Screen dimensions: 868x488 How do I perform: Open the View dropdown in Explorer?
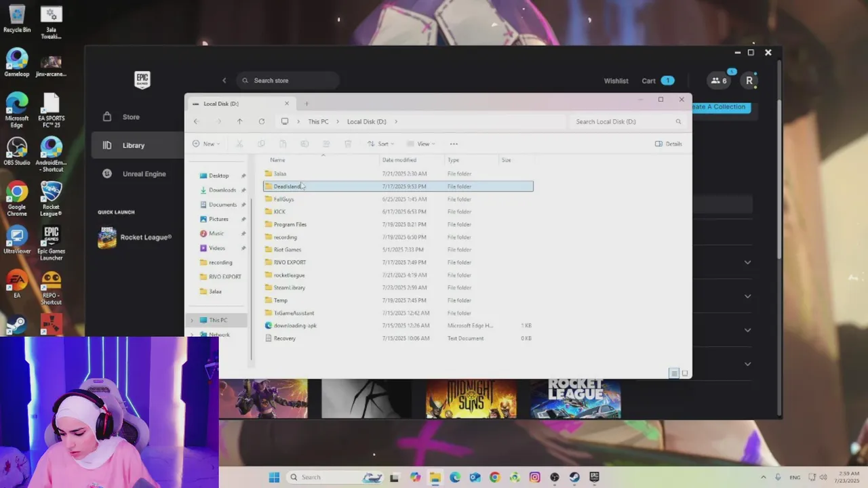421,144
